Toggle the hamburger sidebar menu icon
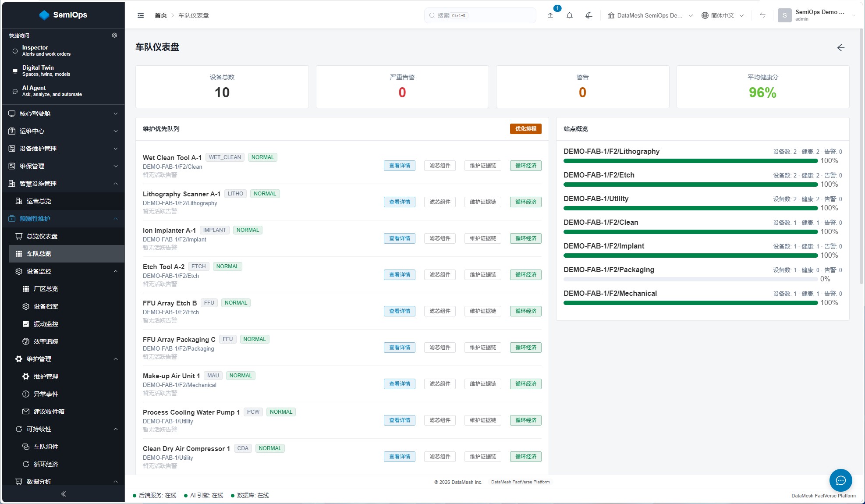This screenshot has width=865, height=504. click(141, 15)
